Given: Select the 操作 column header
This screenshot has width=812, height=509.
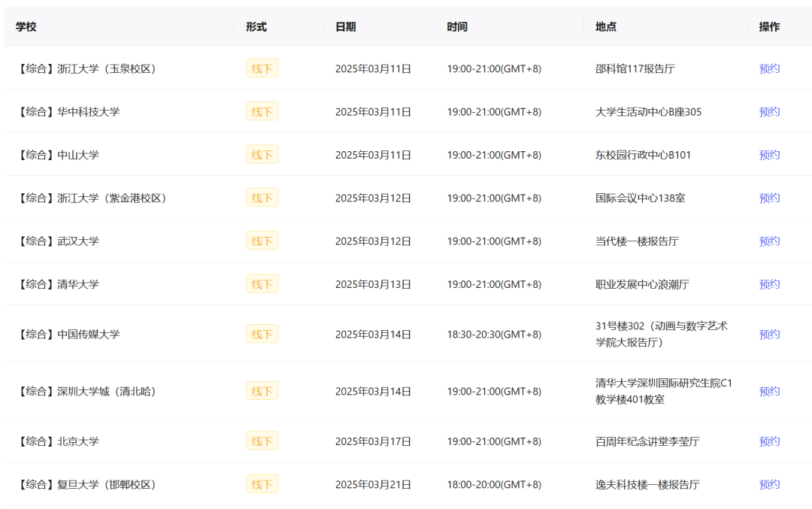Looking at the screenshot, I should [x=769, y=26].
